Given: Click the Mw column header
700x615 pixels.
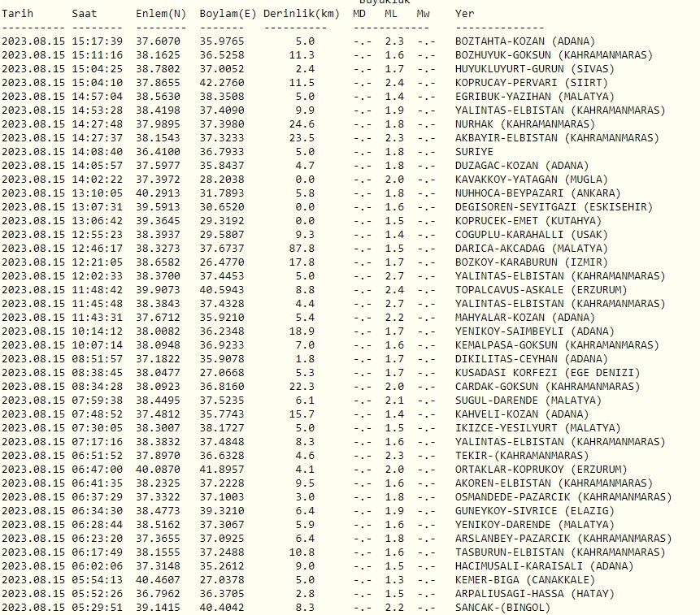Looking at the screenshot, I should tap(420, 13).
